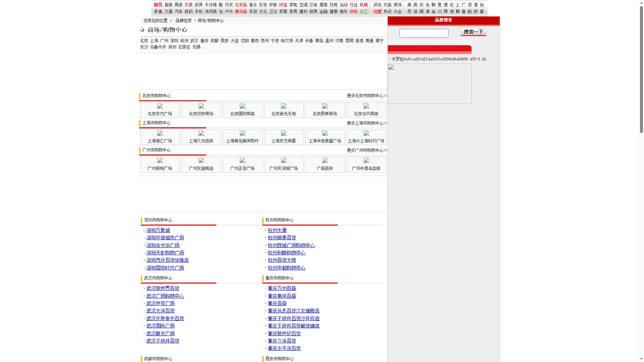Open the 广州友谊商店 thumbnail card

201,164
